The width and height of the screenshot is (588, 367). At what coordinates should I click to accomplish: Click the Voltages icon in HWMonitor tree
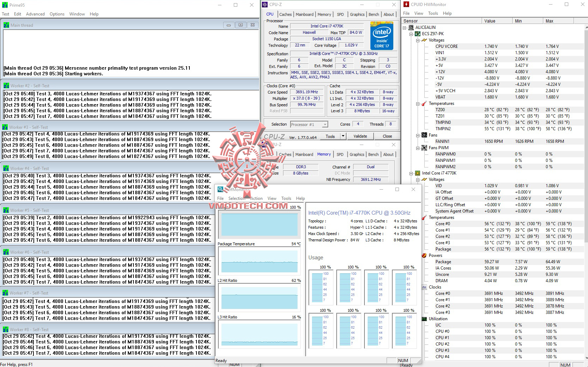424,40
